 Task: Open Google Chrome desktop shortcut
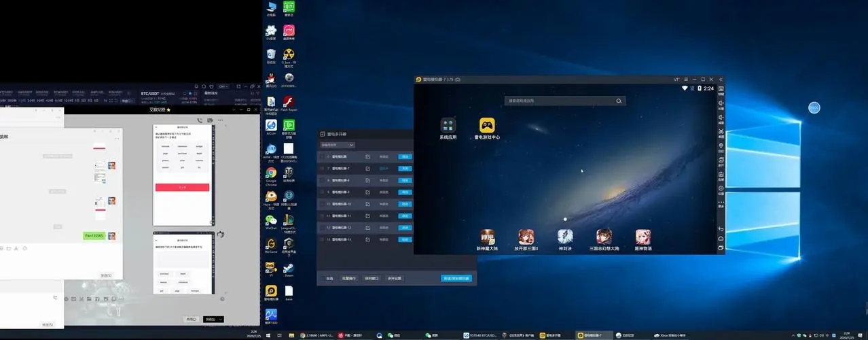271,173
